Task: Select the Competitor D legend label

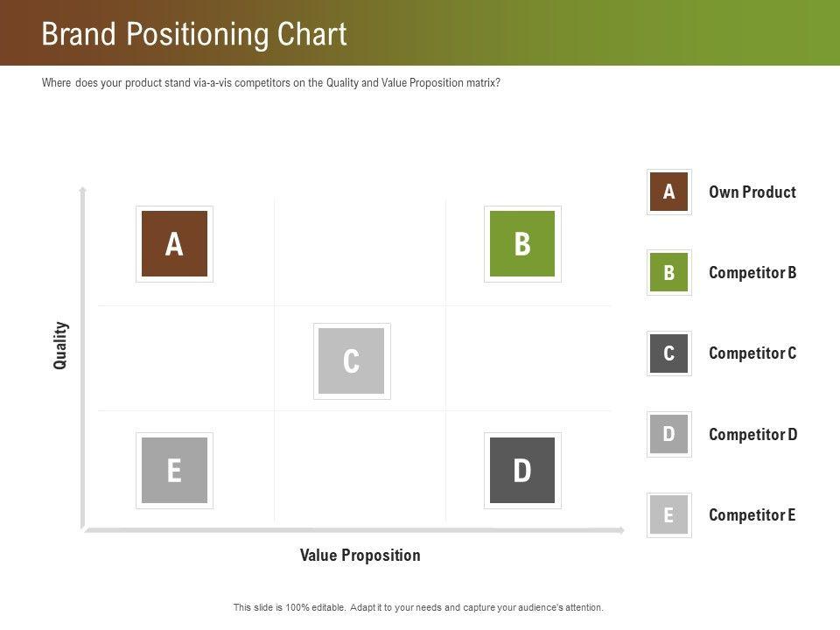Action: [753, 434]
